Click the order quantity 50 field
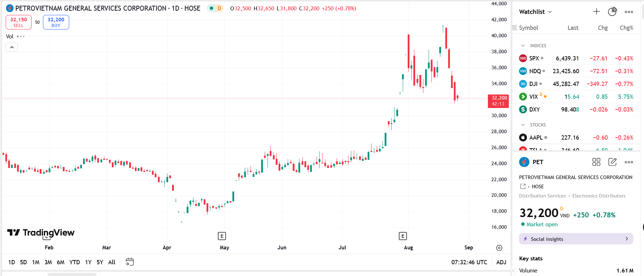Image resolution: width=644 pixels, height=276 pixels. pyautogui.click(x=37, y=22)
